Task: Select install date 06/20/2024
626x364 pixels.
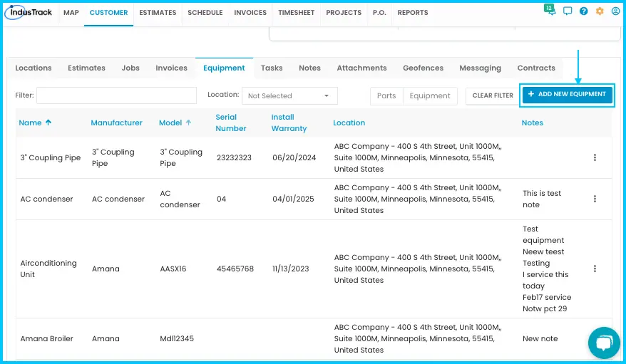Action: [294, 157]
